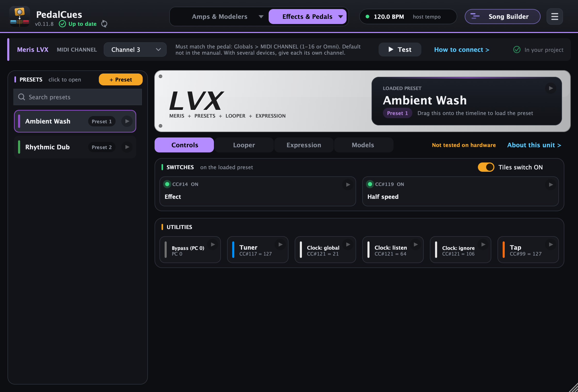
Task: Expand the Amps & Modelers dropdown arrow
Action: (x=261, y=17)
